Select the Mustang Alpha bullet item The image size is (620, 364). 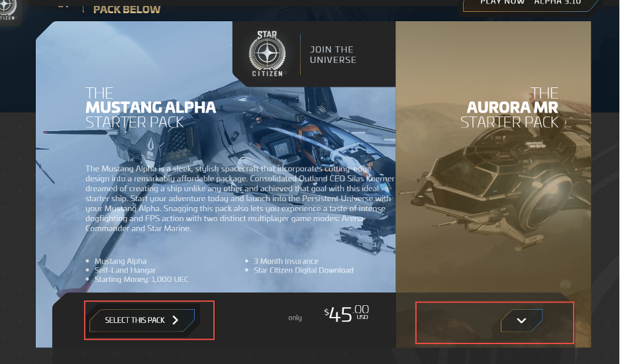[x=120, y=261]
